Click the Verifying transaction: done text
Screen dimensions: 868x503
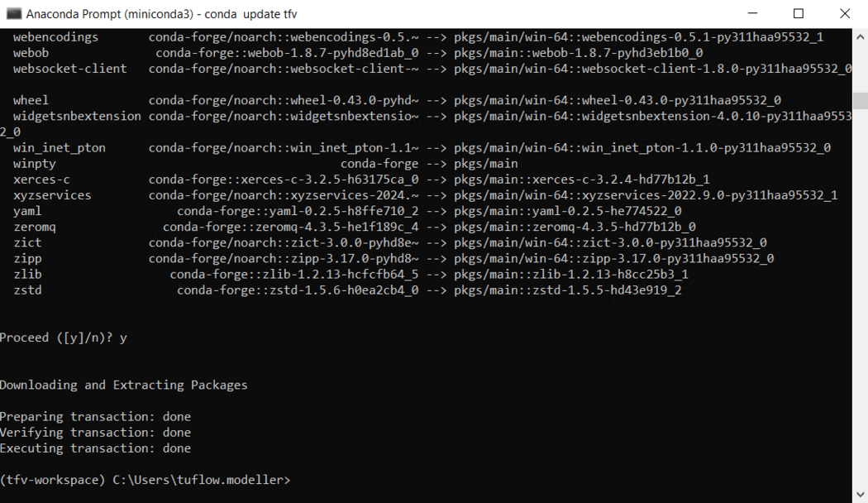pyautogui.click(x=95, y=432)
